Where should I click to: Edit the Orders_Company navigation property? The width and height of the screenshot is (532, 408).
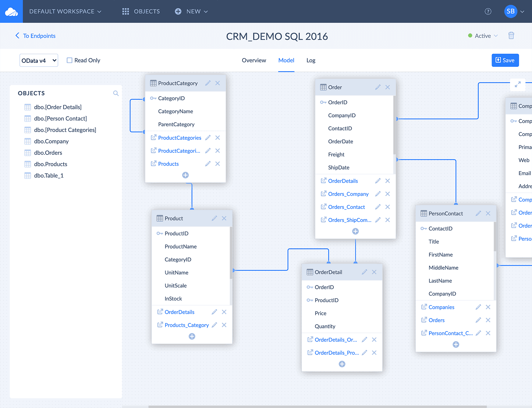[x=378, y=194]
